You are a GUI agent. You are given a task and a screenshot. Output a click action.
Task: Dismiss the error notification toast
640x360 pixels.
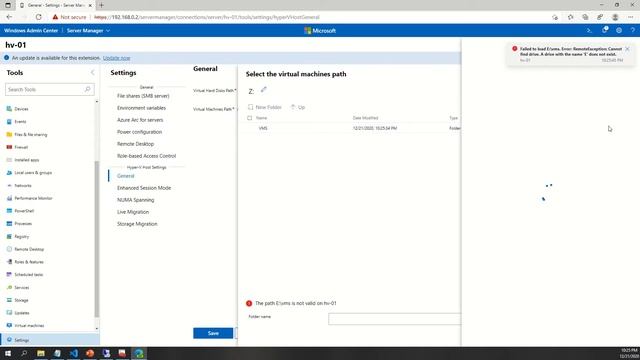[x=627, y=49]
